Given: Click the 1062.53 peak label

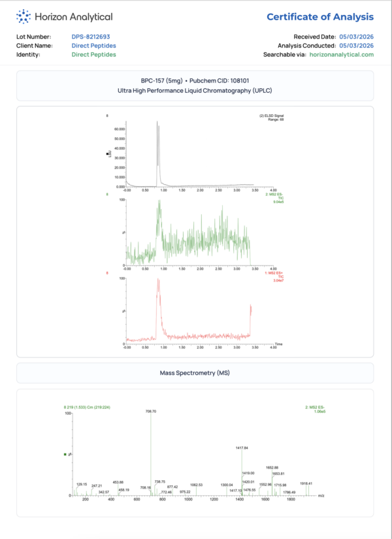Looking at the screenshot, I should pyautogui.click(x=197, y=485).
